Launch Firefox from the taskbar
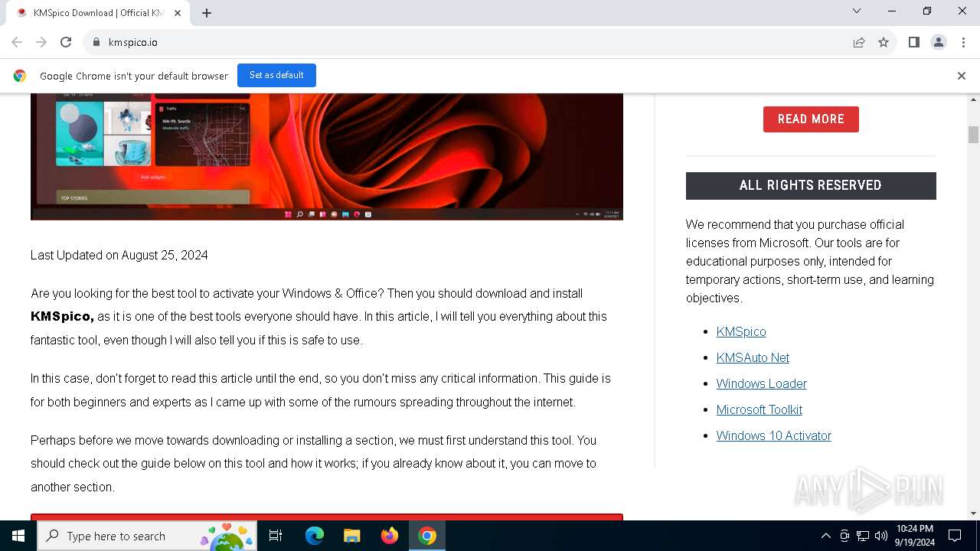 coord(390,536)
